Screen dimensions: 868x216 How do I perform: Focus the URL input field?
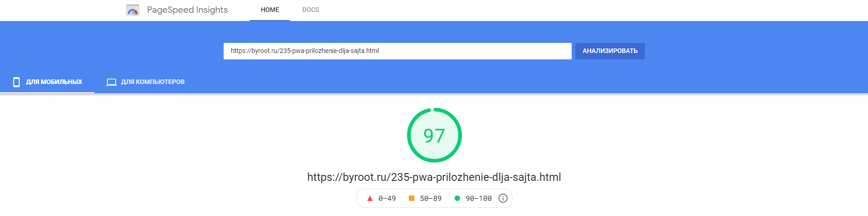click(x=397, y=51)
